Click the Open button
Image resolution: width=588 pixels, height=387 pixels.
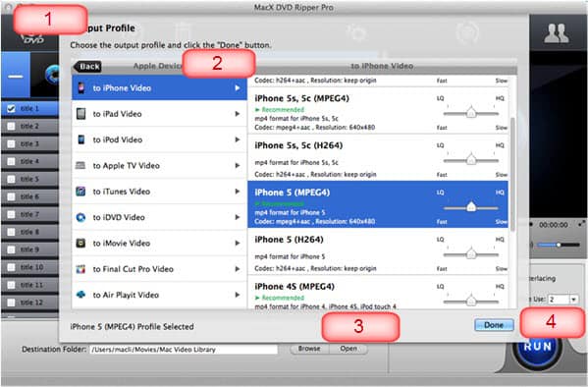tap(348, 349)
